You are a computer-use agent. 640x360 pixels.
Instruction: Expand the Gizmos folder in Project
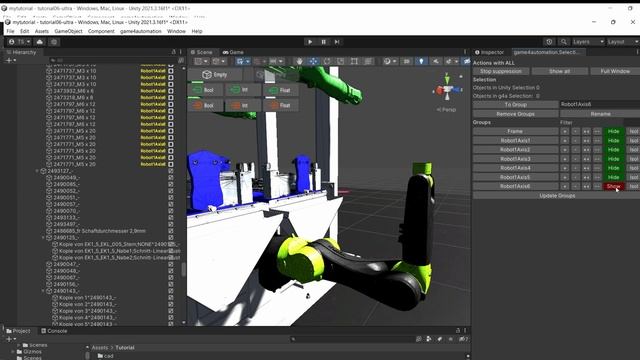tap(13, 351)
